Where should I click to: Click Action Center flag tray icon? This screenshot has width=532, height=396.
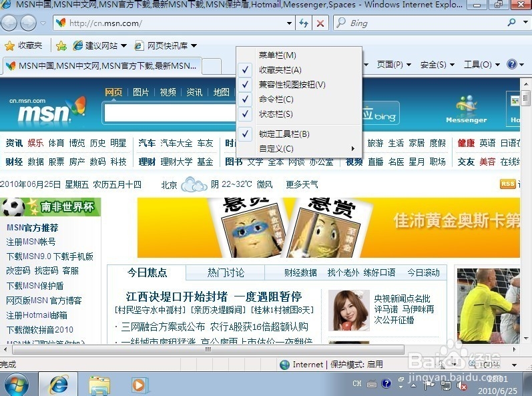pos(429,384)
